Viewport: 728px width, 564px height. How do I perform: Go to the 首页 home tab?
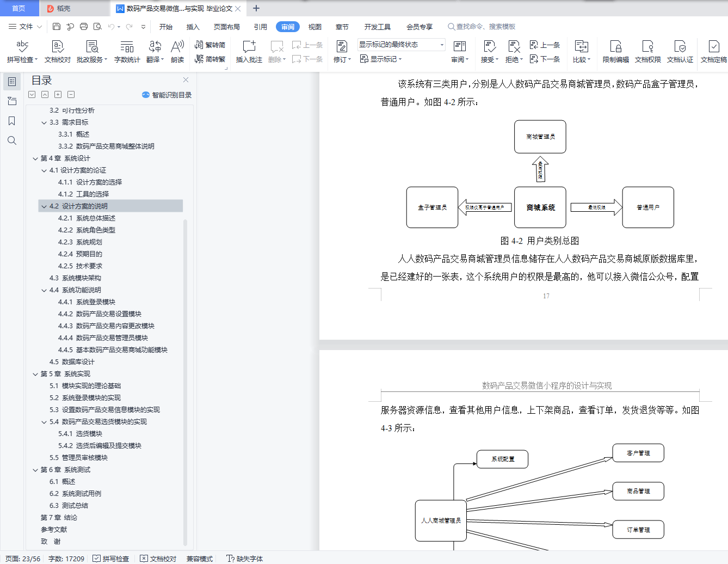(x=19, y=8)
